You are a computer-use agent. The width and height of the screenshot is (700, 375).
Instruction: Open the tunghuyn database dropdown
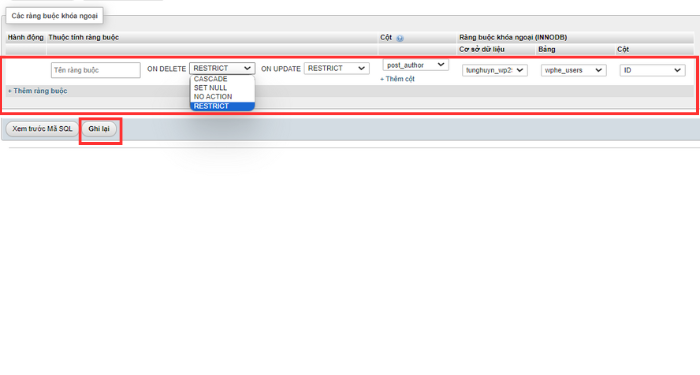pyautogui.click(x=495, y=70)
